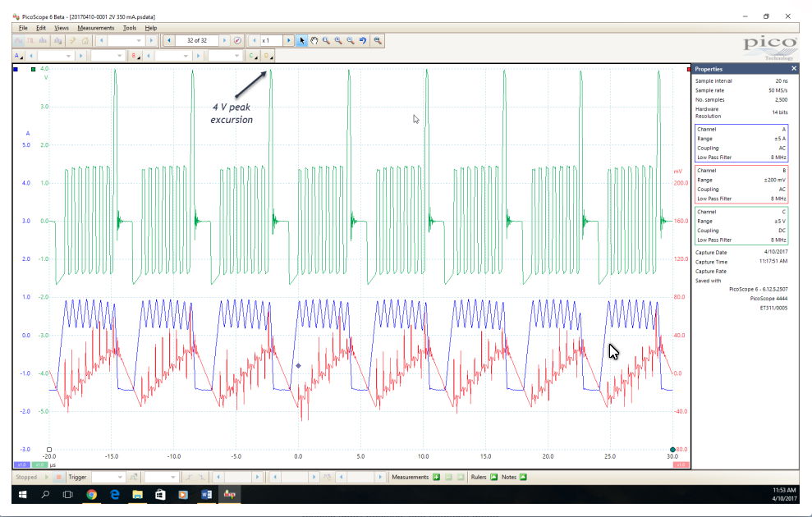This screenshot has height=517, width=812.
Task: Open Task View on taskbar
Action: click(68, 495)
